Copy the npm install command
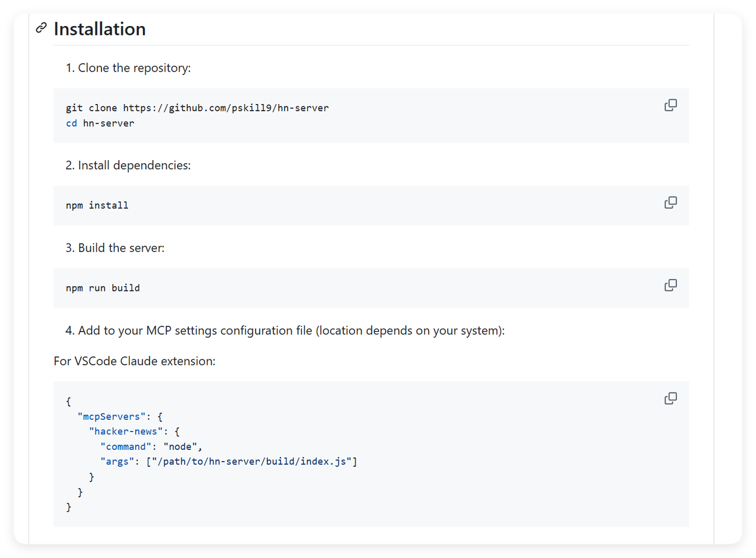756x558 pixels. click(x=670, y=203)
